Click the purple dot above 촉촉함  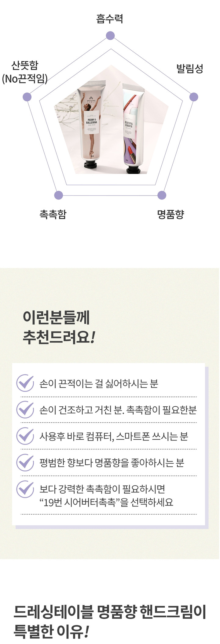58,195
